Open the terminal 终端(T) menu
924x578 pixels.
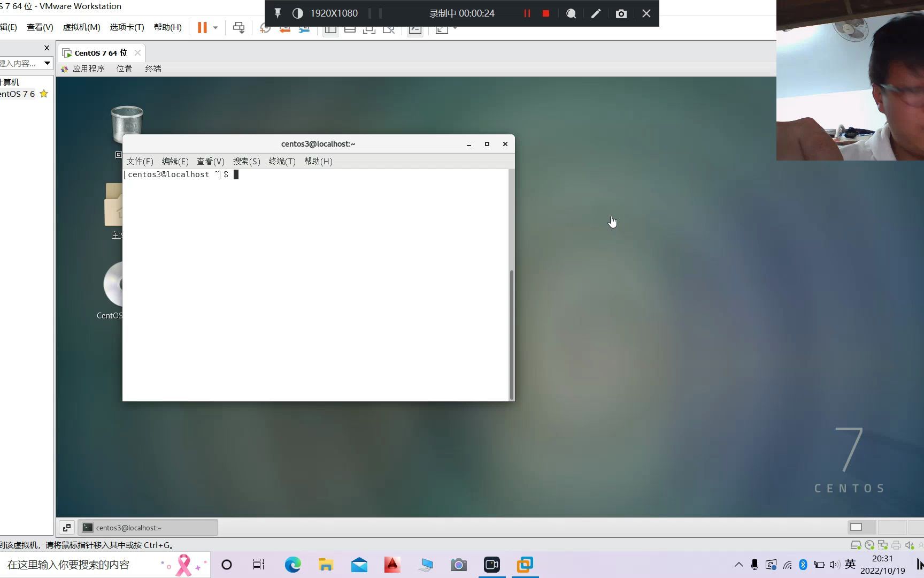tap(282, 161)
